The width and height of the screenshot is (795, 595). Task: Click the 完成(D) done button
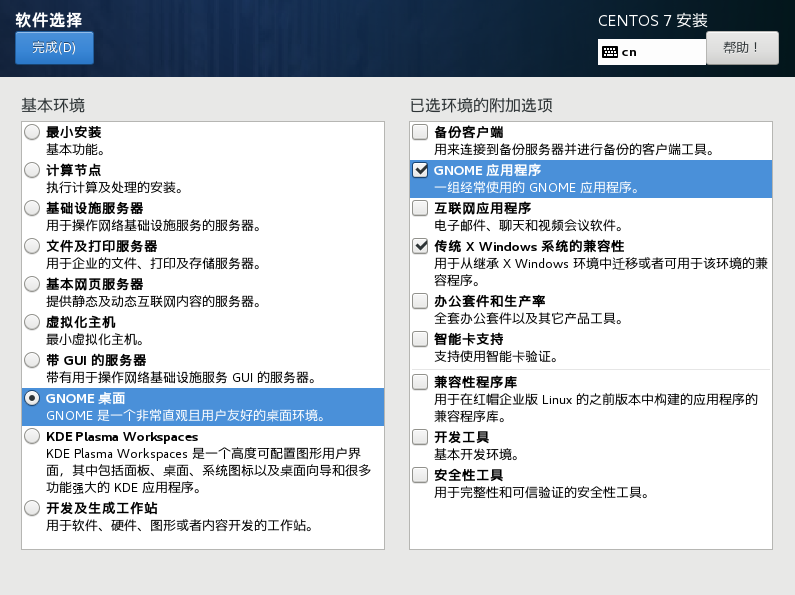click(x=54, y=48)
